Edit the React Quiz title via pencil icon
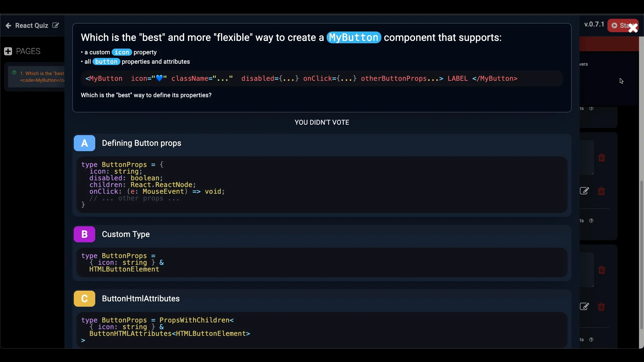Screen dimensions: 644x362 (x=55, y=25)
